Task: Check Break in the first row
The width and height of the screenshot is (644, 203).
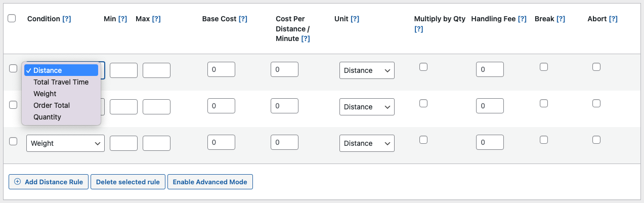Action: 543,67
